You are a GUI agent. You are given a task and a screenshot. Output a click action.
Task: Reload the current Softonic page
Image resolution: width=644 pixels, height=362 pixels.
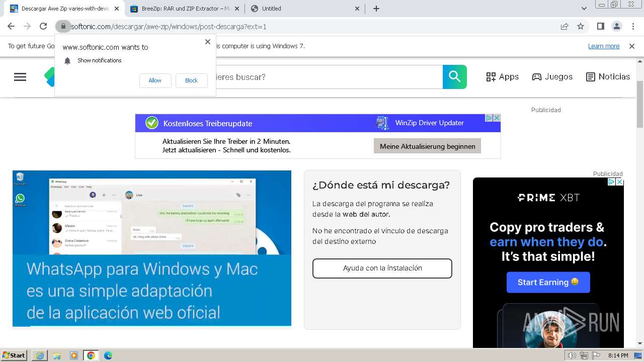43,26
